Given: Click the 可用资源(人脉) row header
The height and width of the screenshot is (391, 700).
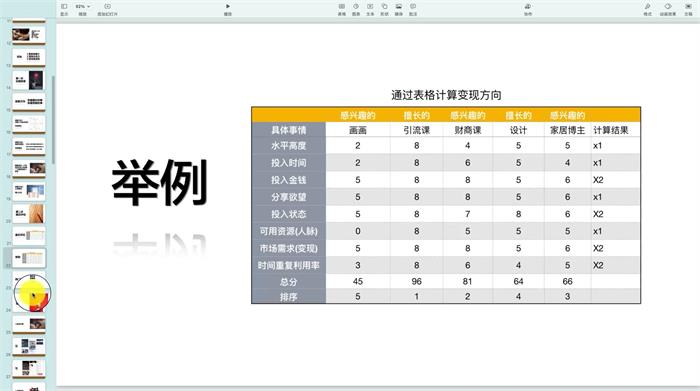Looking at the screenshot, I should (x=288, y=231).
